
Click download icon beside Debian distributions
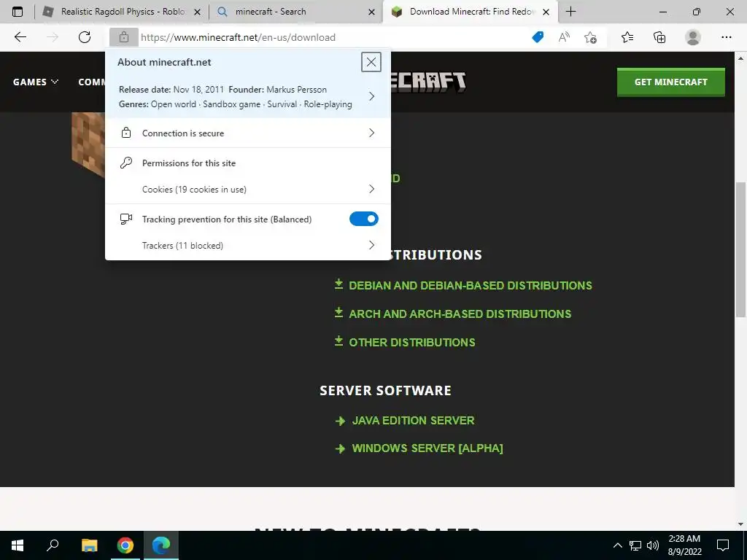point(338,284)
